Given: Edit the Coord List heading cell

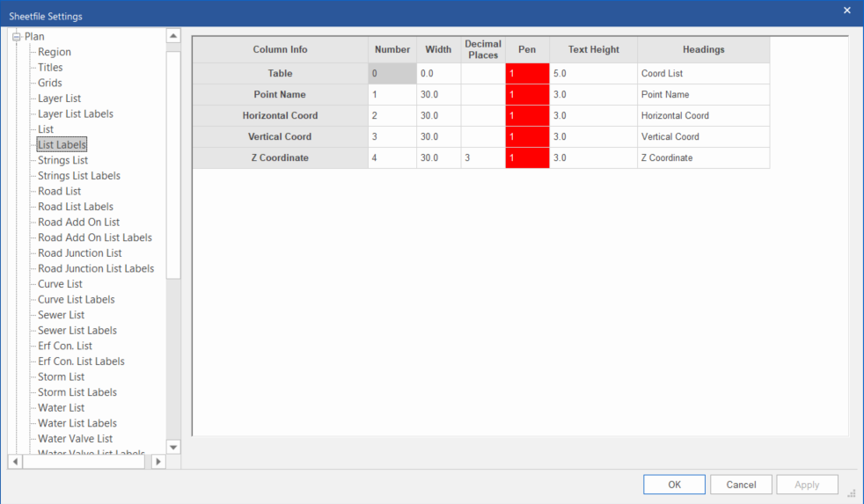Looking at the screenshot, I should 703,74.
